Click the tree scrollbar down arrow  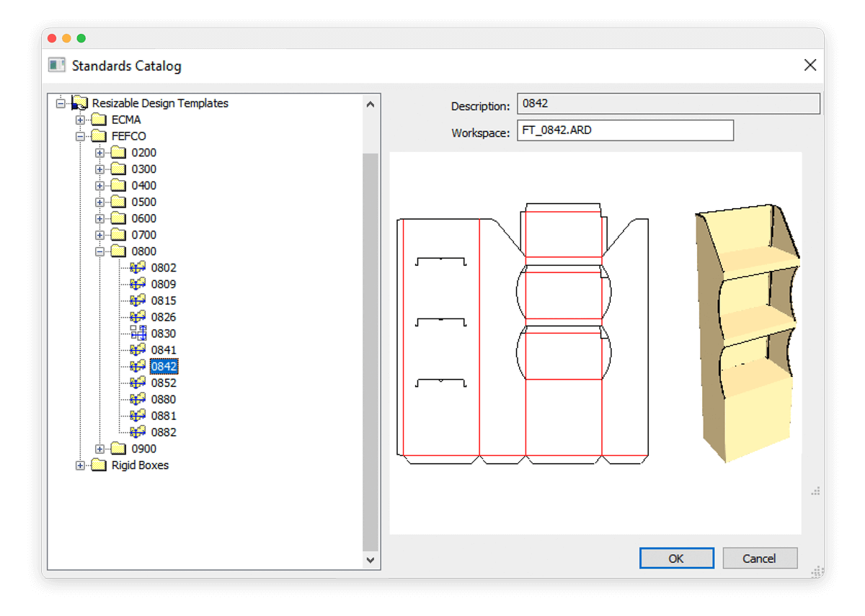point(371,560)
